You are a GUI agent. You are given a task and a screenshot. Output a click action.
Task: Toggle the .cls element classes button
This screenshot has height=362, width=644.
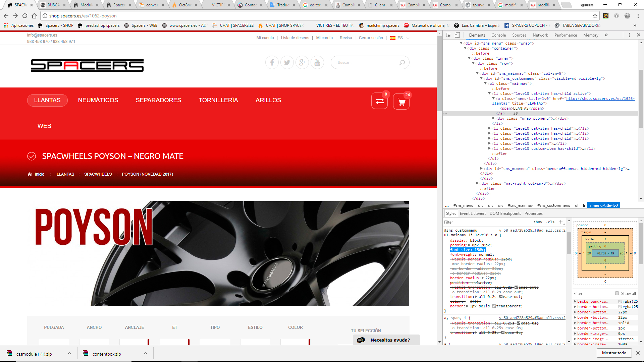point(550,222)
